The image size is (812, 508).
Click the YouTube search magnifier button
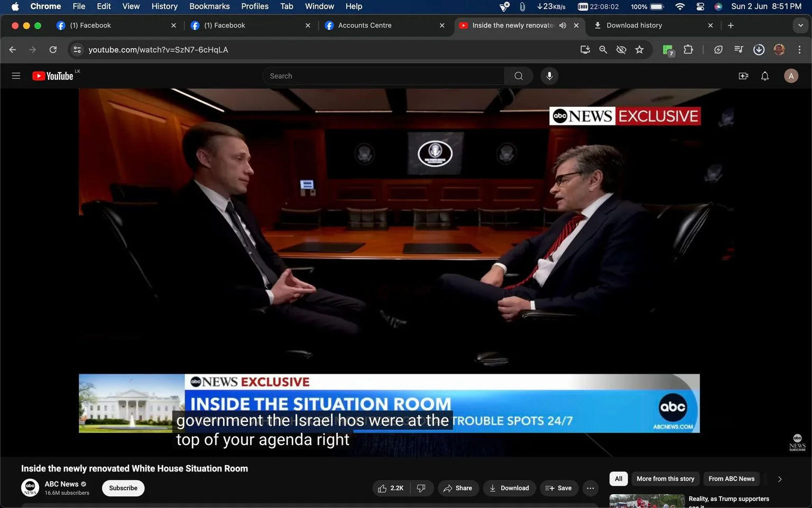point(519,76)
